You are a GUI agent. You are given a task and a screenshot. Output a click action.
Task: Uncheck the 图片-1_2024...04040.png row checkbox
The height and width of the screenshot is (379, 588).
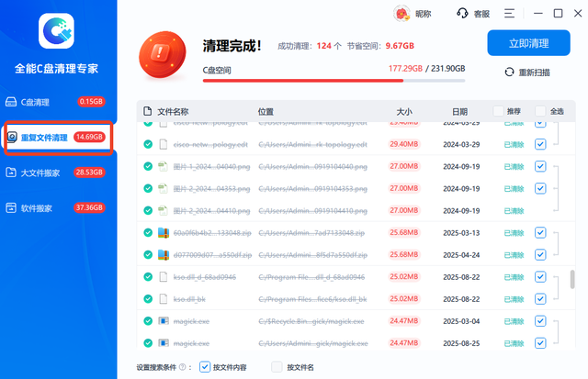540,166
